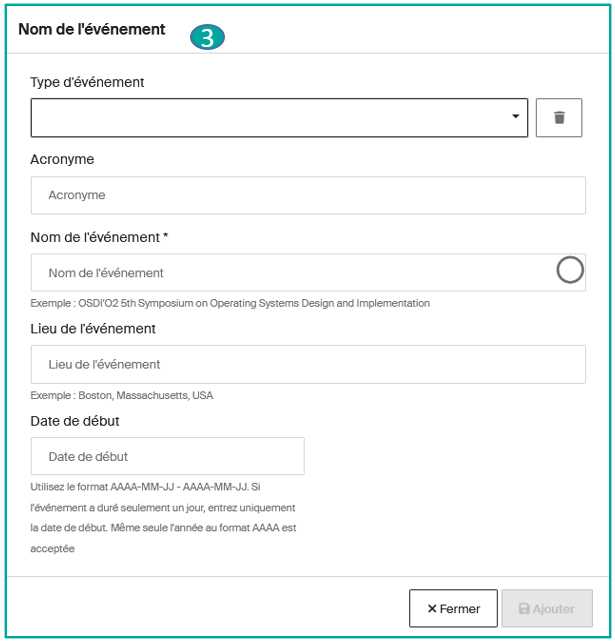Click the floppy disk icon in Ajouter
Image resolution: width=615 pixels, height=642 pixels.
click(524, 608)
